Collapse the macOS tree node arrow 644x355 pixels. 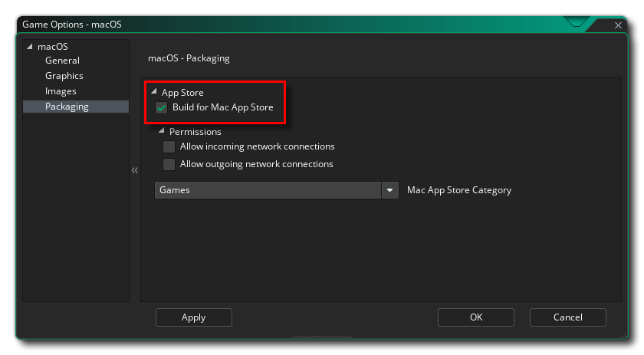(30, 47)
